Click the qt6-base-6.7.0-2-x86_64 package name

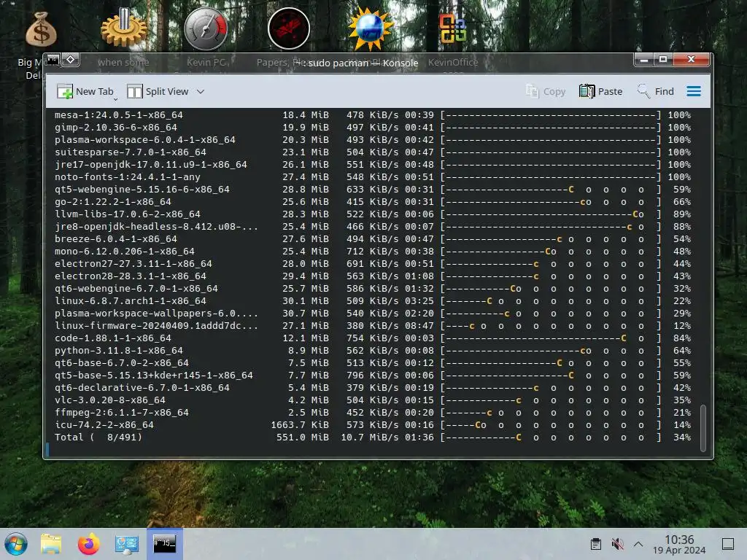tap(122, 362)
